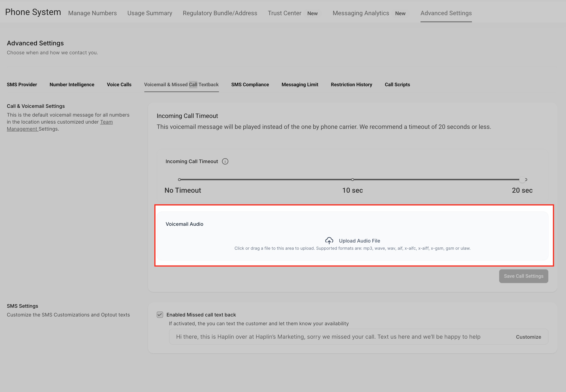566x392 pixels.
Task: Go to Regulatory Bundle/Address tab
Action: pyautogui.click(x=220, y=13)
